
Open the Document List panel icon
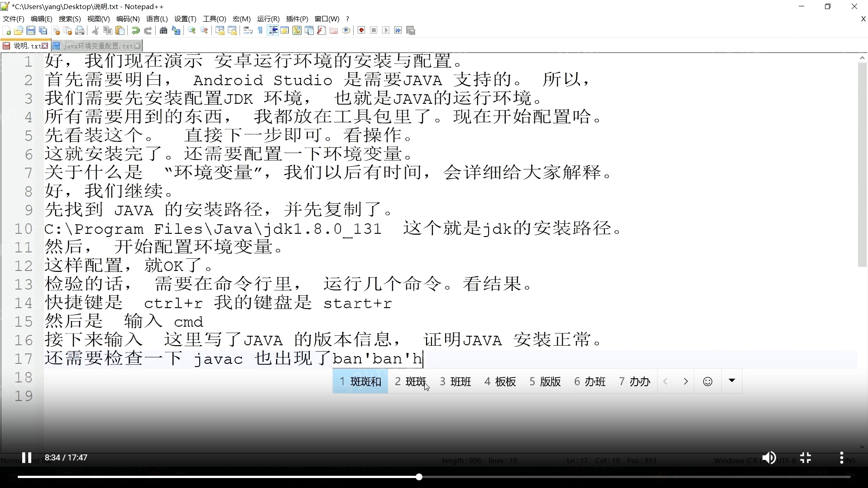[x=309, y=30]
